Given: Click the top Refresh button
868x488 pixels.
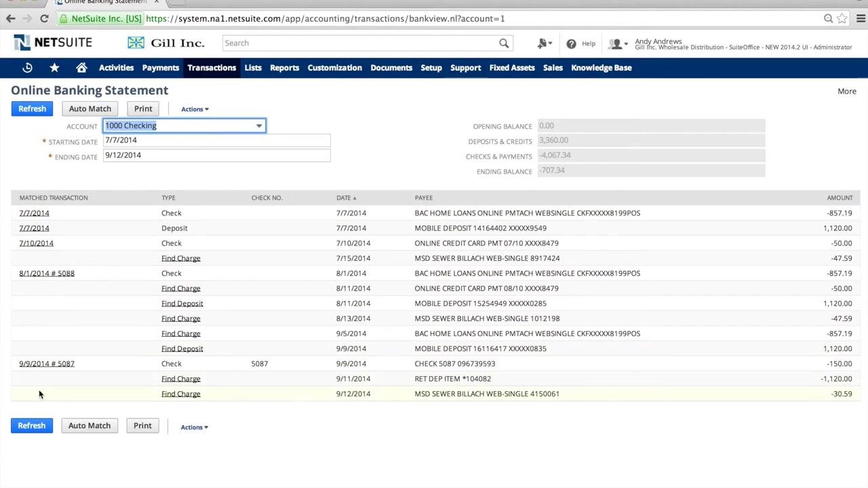Looking at the screenshot, I should point(32,108).
